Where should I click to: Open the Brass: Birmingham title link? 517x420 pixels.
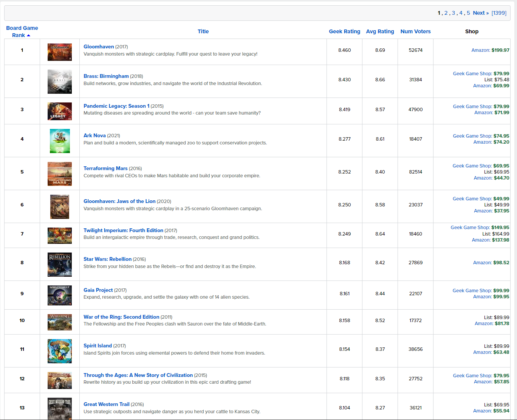[106, 76]
